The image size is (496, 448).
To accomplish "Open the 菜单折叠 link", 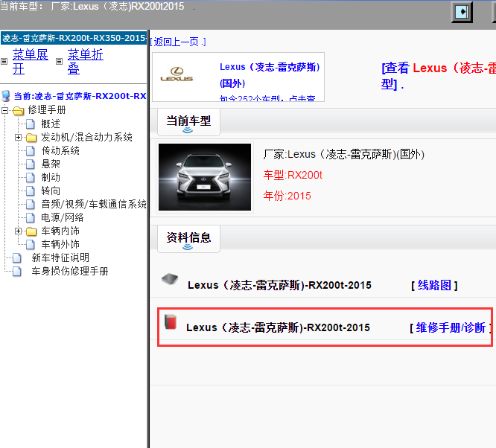I will (x=86, y=62).
